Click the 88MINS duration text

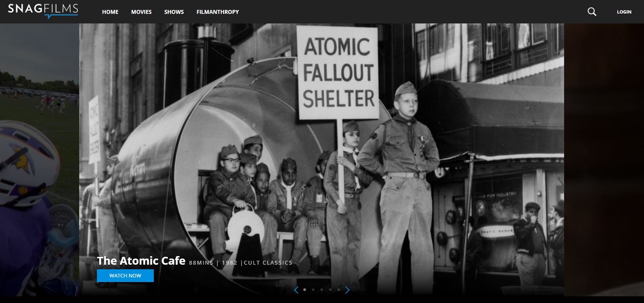pos(201,263)
